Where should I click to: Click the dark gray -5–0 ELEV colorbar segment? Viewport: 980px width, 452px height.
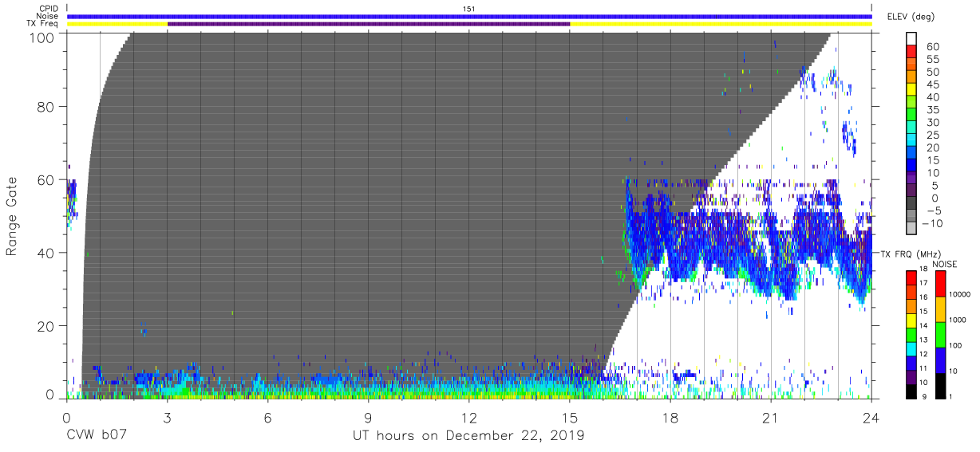coord(911,205)
